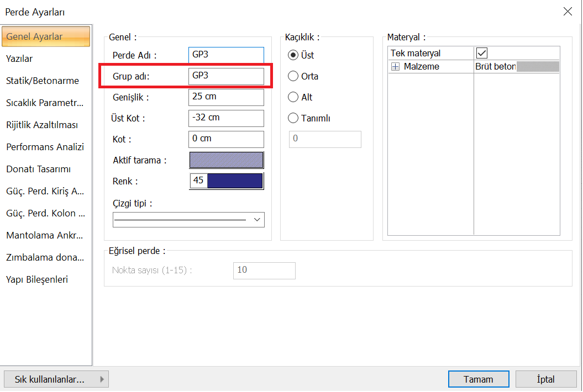Click the Tek materyal label cell

[x=431, y=53]
